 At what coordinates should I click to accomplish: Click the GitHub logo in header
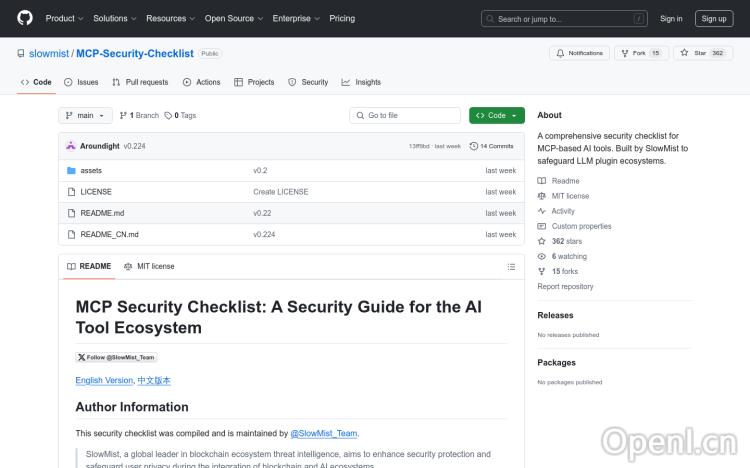click(x=24, y=18)
